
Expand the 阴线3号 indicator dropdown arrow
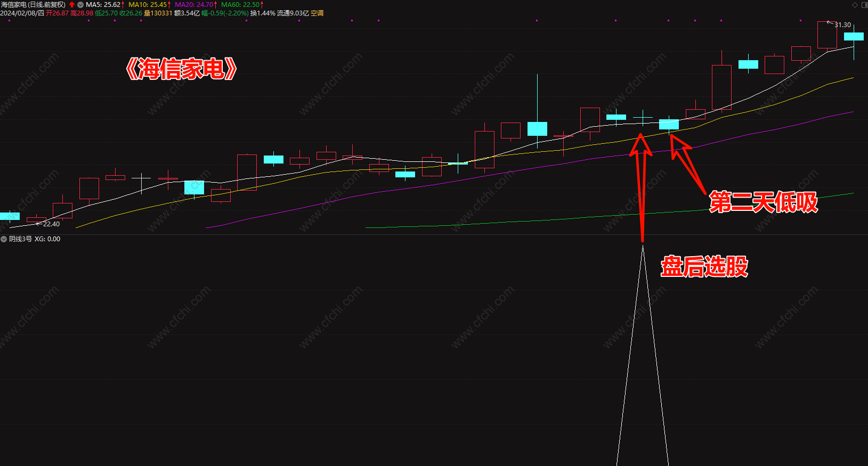pyautogui.click(x=4, y=239)
